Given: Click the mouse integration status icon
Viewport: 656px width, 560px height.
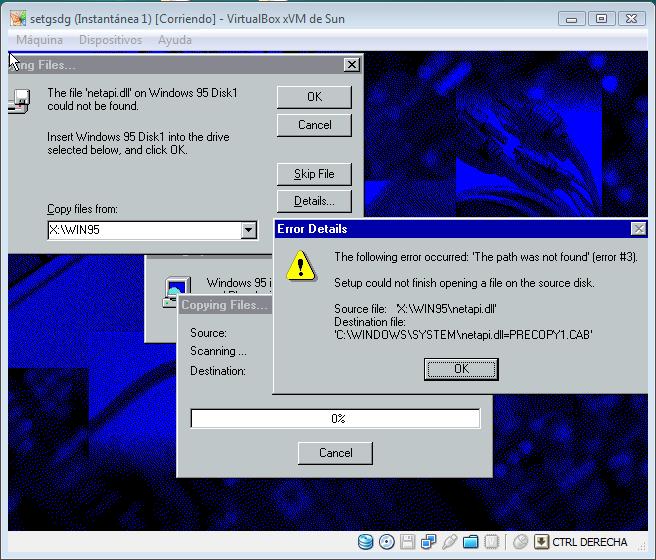Looking at the screenshot, I should (x=520, y=542).
